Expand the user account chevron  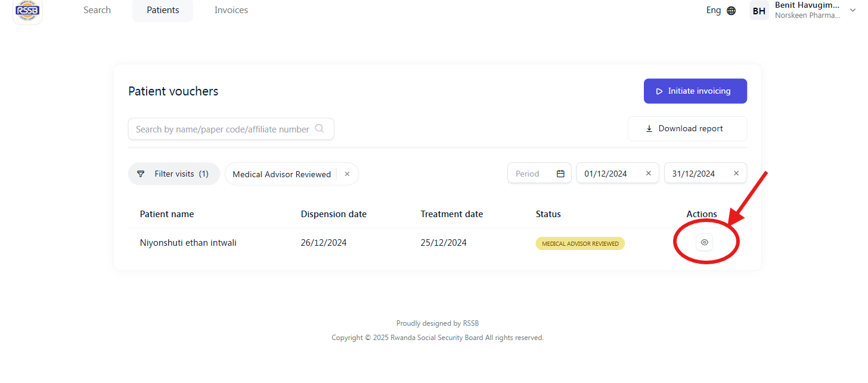click(x=852, y=10)
